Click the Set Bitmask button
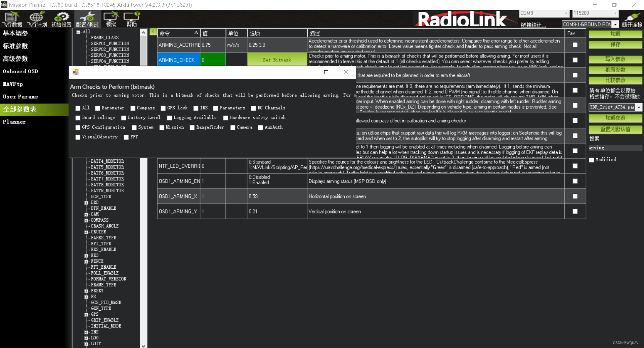 [277, 60]
